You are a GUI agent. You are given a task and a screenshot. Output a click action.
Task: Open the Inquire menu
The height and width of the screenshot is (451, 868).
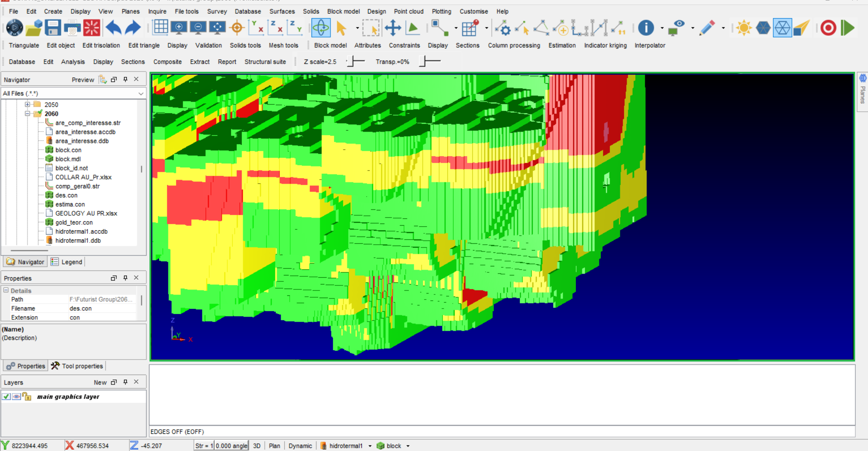pyautogui.click(x=157, y=11)
